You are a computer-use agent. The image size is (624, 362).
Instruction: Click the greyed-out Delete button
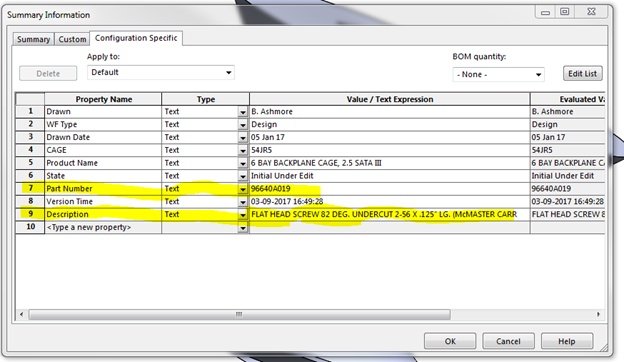(x=48, y=74)
